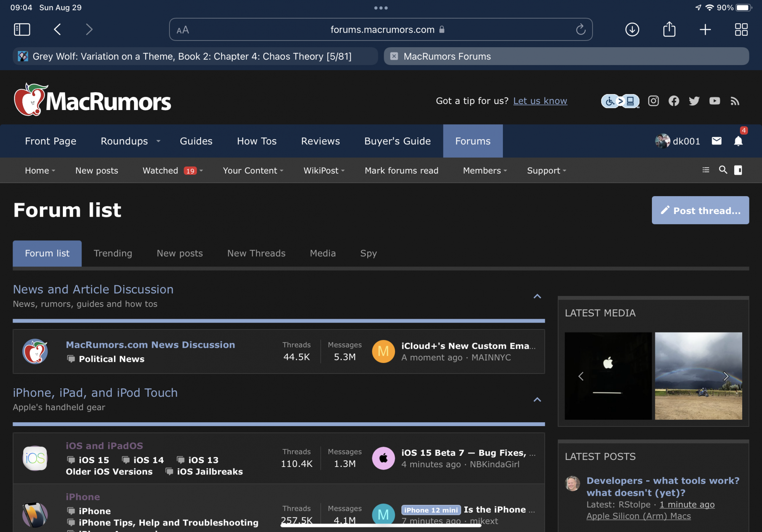This screenshot has width=762, height=532.
Task: Click the Post thread button
Action: [700, 210]
